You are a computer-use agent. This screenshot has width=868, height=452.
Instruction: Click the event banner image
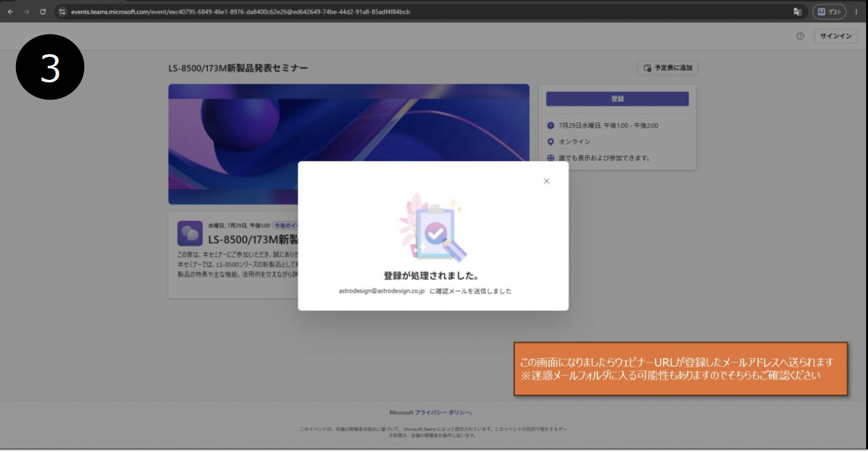[x=348, y=144]
